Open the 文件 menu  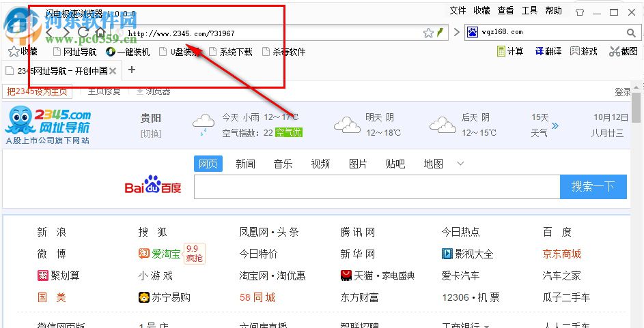pyautogui.click(x=458, y=11)
